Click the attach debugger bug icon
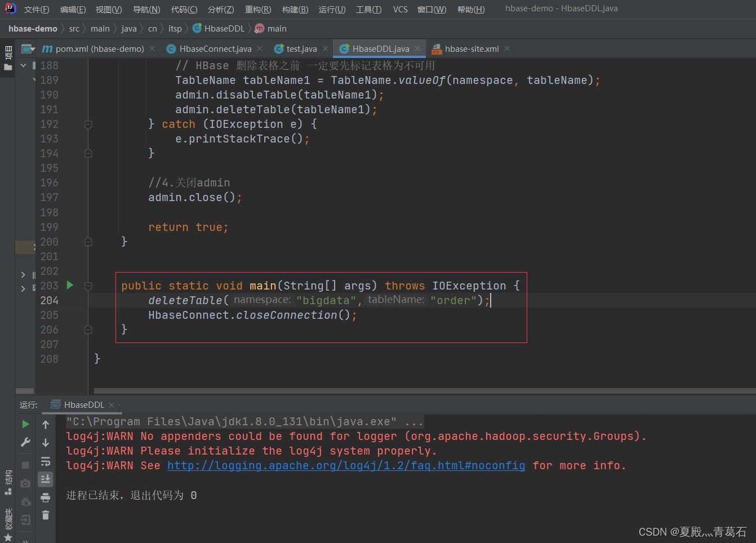 tap(25, 501)
